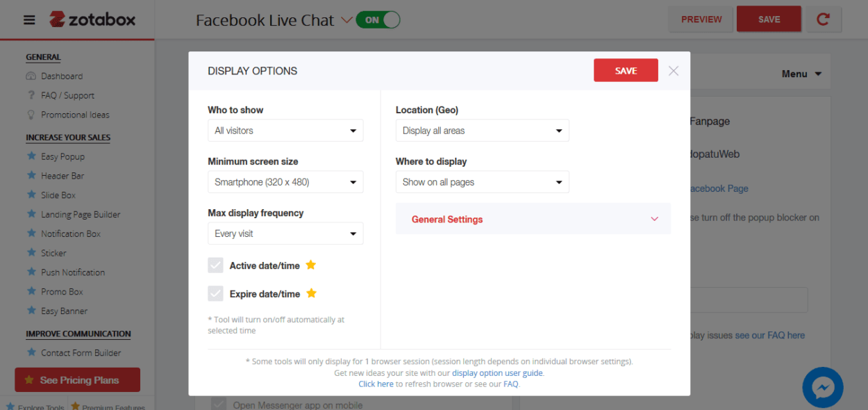Open the 'see our FAQ here' link

770,335
